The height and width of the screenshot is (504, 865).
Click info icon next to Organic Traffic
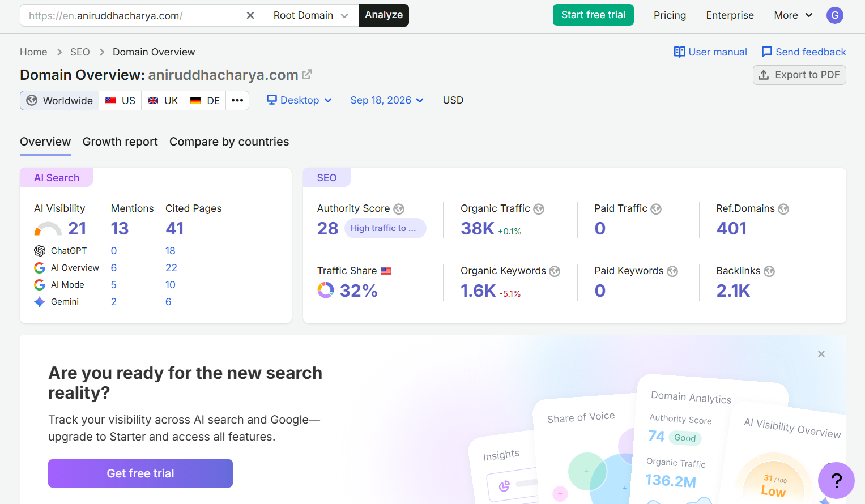click(539, 209)
